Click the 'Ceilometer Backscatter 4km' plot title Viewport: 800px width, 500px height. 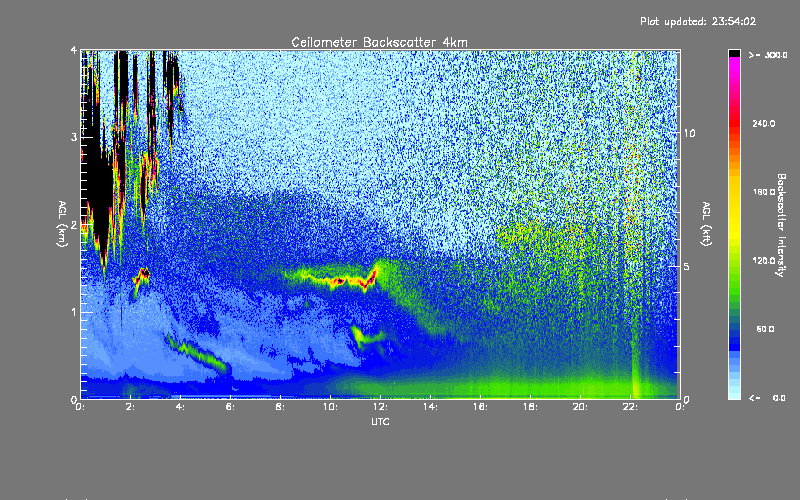point(379,42)
